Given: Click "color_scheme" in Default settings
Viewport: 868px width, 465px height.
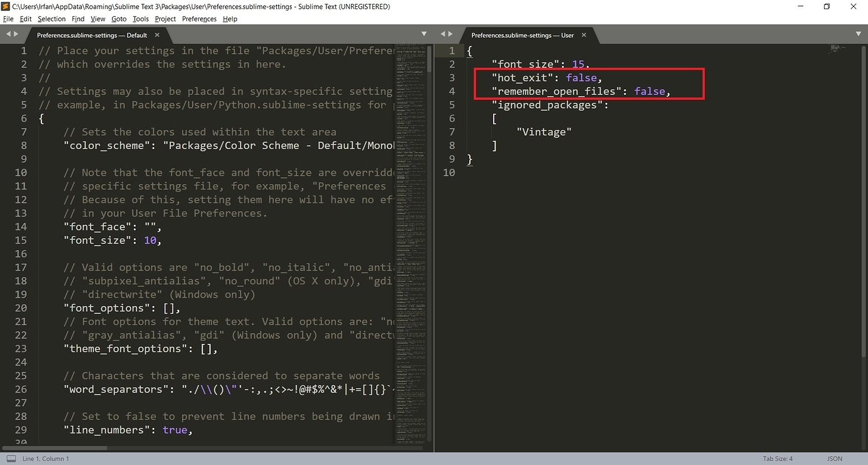Looking at the screenshot, I should point(107,146).
